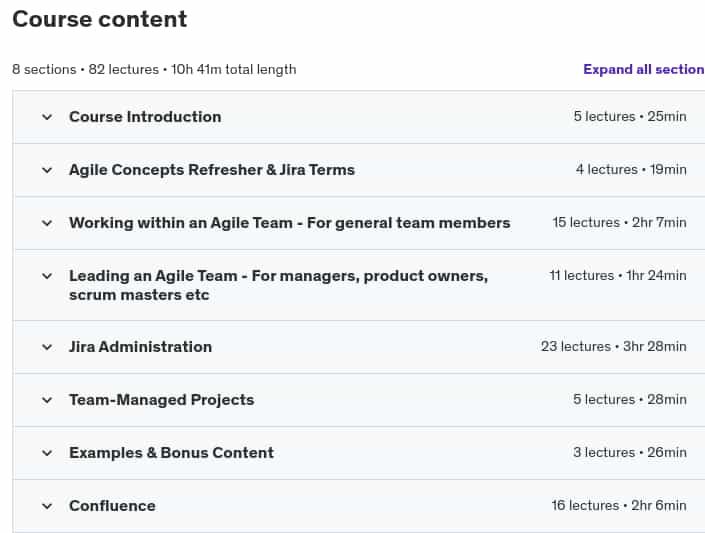The height and width of the screenshot is (533, 705).
Task: Open Agile Concepts Refresher & Jira Terms title
Action: pos(212,170)
